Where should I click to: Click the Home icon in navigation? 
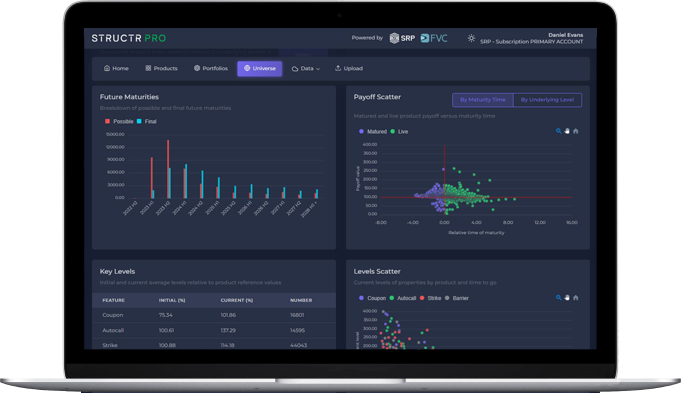click(107, 68)
